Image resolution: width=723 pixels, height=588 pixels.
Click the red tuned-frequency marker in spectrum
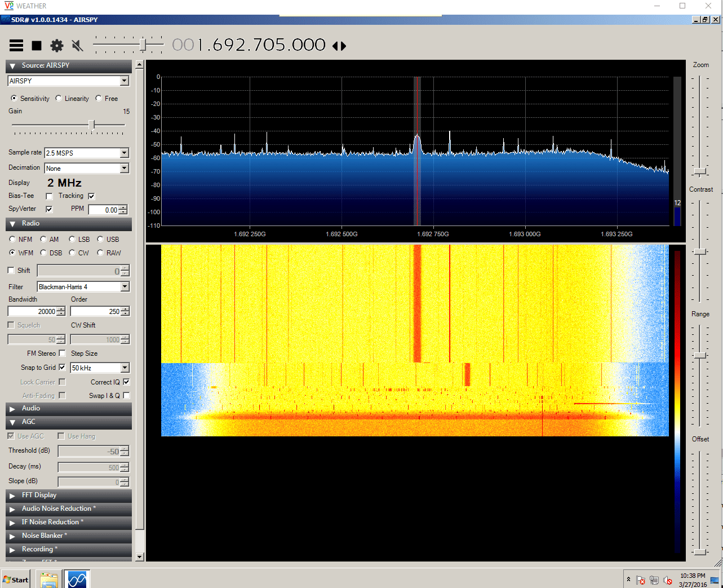[417, 151]
